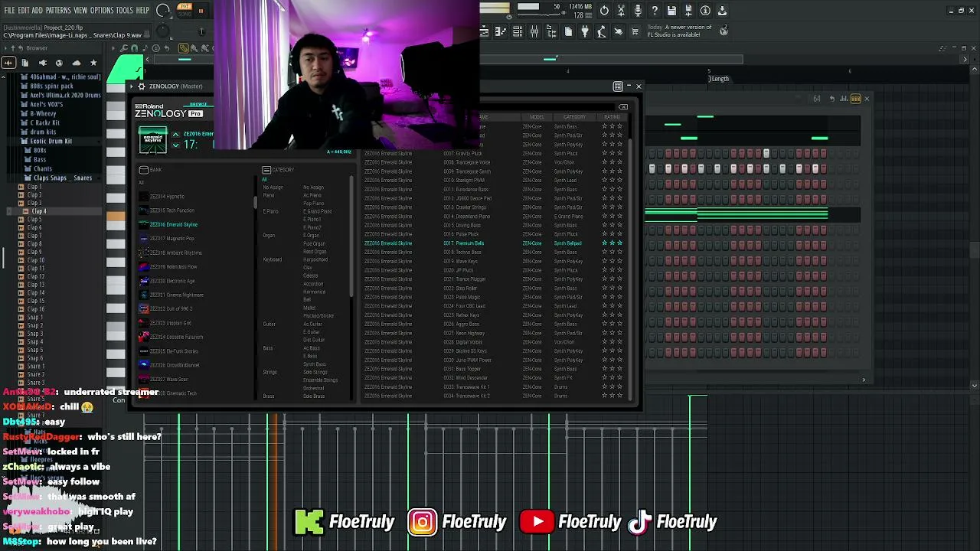Click the globe news icon beside update notice
Viewport: 980px width, 551px height.
724,31
